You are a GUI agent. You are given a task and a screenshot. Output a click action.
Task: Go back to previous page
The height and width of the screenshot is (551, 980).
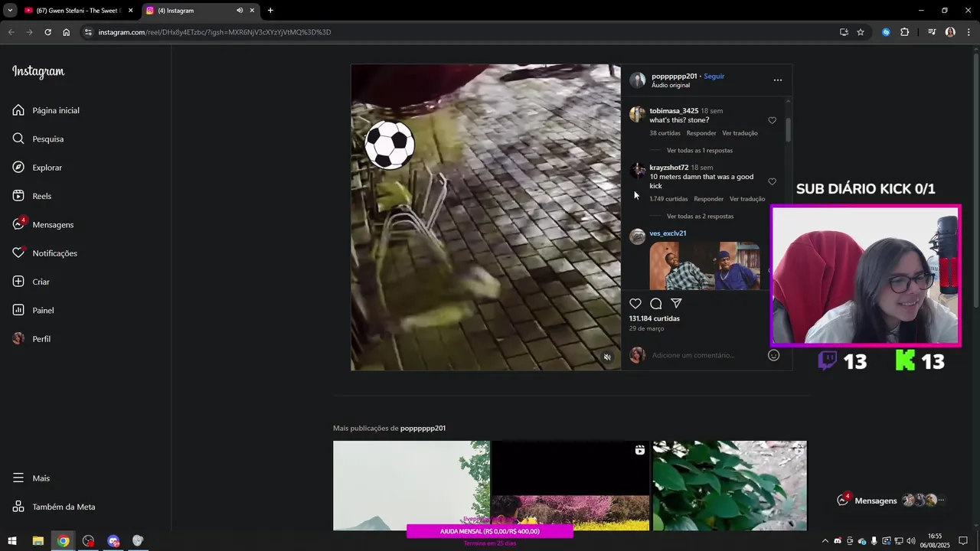(11, 32)
